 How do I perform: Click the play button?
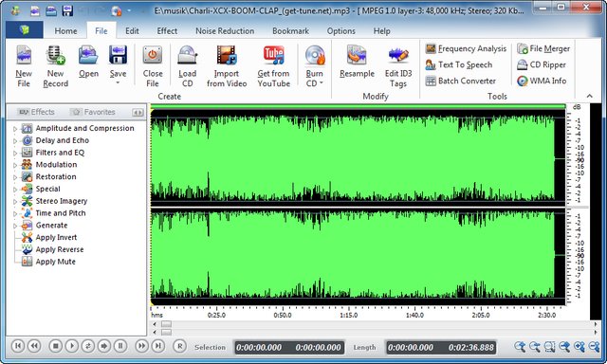click(72, 346)
